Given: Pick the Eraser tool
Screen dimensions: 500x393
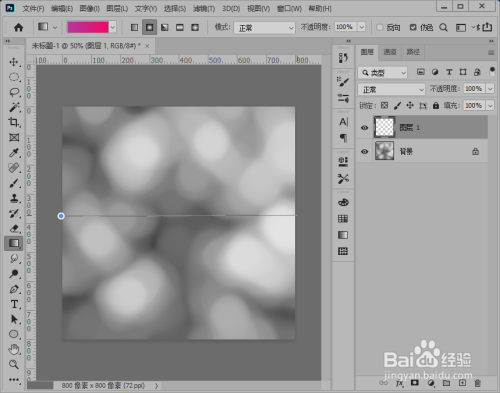Looking at the screenshot, I should [x=14, y=228].
